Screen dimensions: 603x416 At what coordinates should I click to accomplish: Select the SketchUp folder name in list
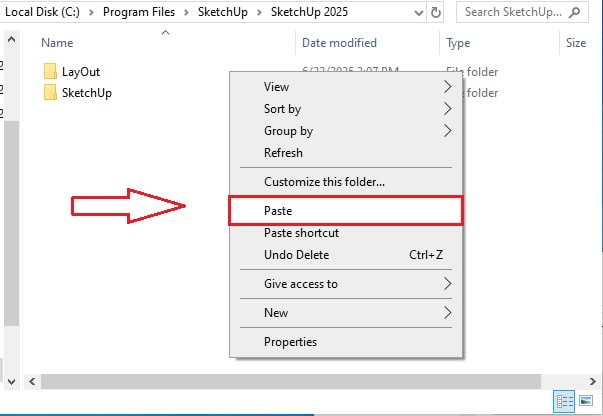[87, 93]
